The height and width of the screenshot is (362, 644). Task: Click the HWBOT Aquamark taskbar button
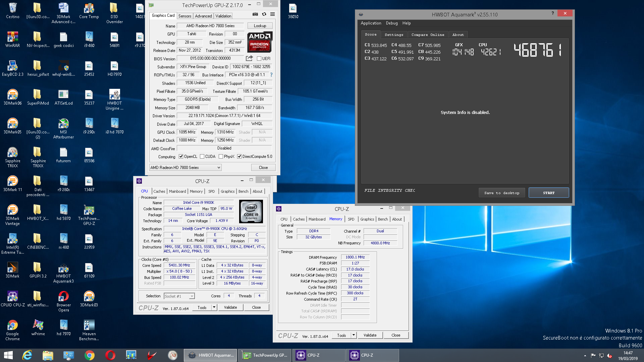210,355
